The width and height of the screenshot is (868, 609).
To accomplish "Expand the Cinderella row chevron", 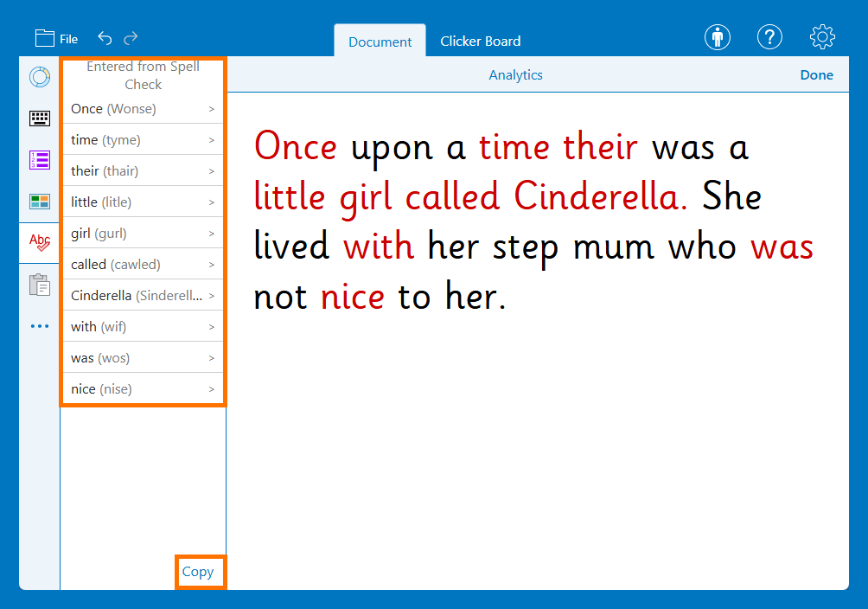I will (212, 296).
